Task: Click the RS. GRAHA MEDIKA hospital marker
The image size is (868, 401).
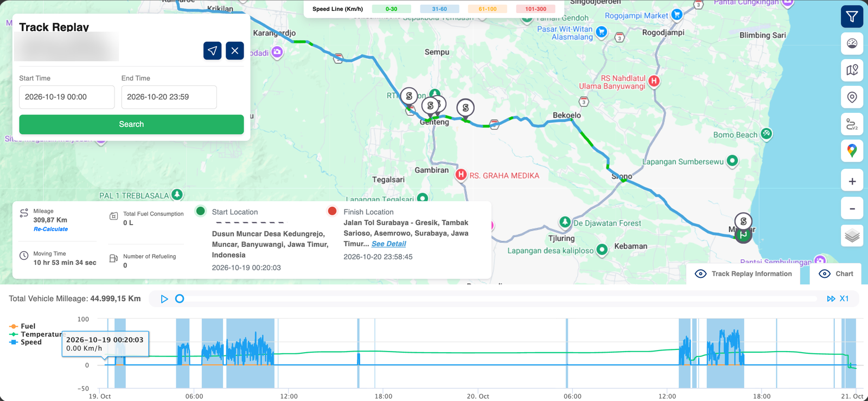Action: pyautogui.click(x=461, y=175)
